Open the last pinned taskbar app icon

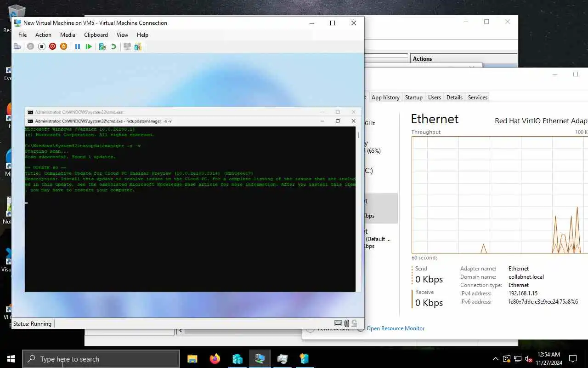[304, 359]
